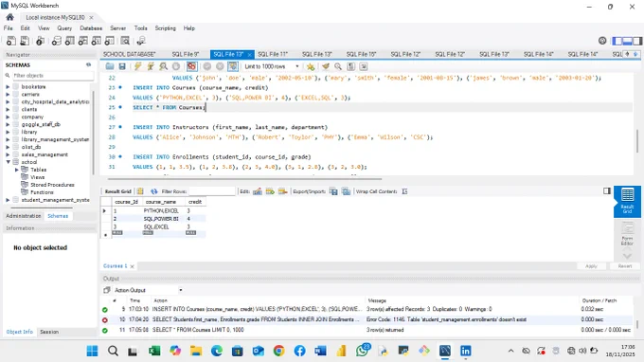Create a new table from the main toolbar
Image resolution: width=644 pixels, height=362 pixels.
(x=70, y=41)
